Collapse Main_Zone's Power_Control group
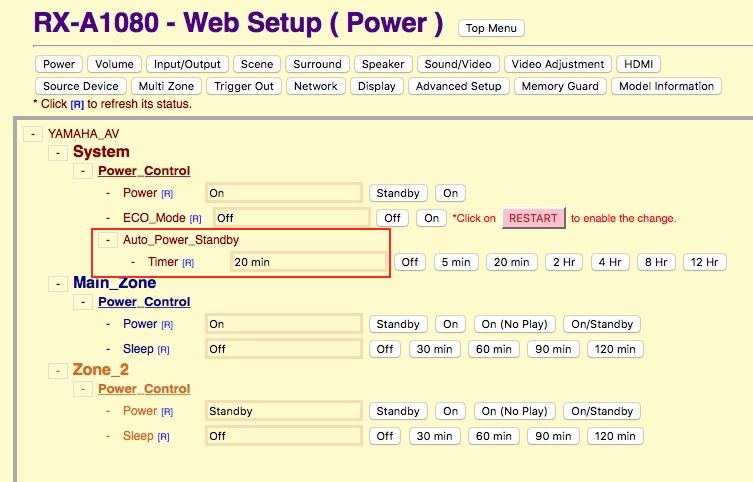This screenshot has height=482, width=753. pos(83,302)
